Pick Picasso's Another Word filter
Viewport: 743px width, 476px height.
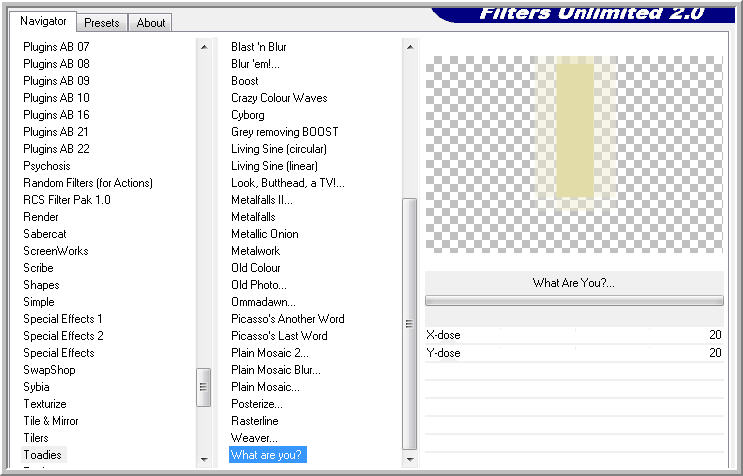288,319
